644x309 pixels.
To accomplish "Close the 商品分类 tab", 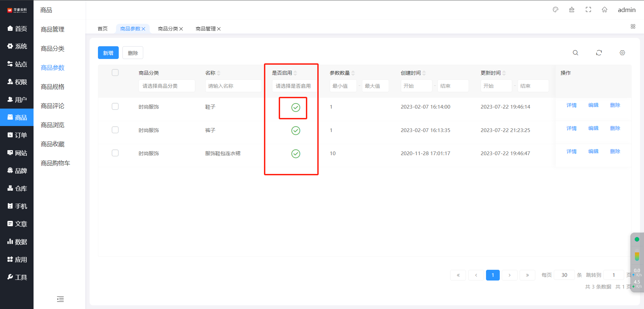I will [x=181, y=29].
